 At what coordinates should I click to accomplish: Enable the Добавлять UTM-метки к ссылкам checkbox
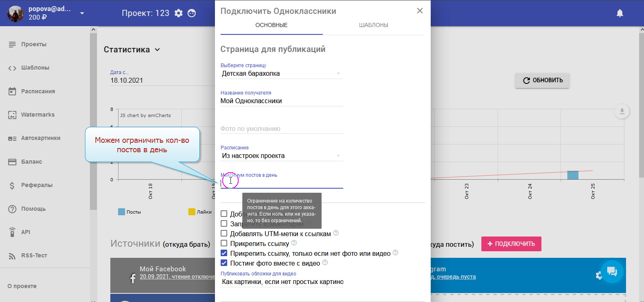coord(224,234)
